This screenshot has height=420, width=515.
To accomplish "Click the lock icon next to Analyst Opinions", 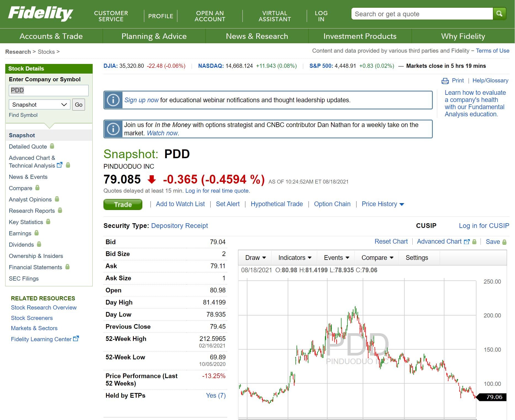I will tap(57, 199).
